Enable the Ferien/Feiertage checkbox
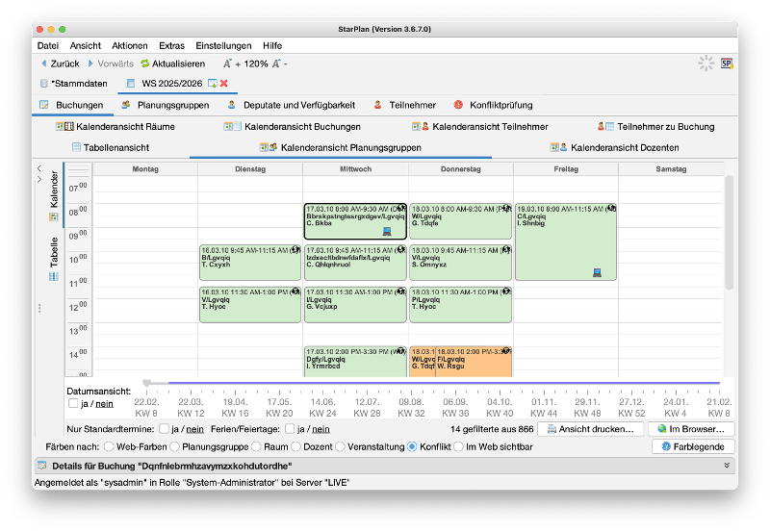Image resolution: width=770 pixels, height=532 pixels. [291, 429]
